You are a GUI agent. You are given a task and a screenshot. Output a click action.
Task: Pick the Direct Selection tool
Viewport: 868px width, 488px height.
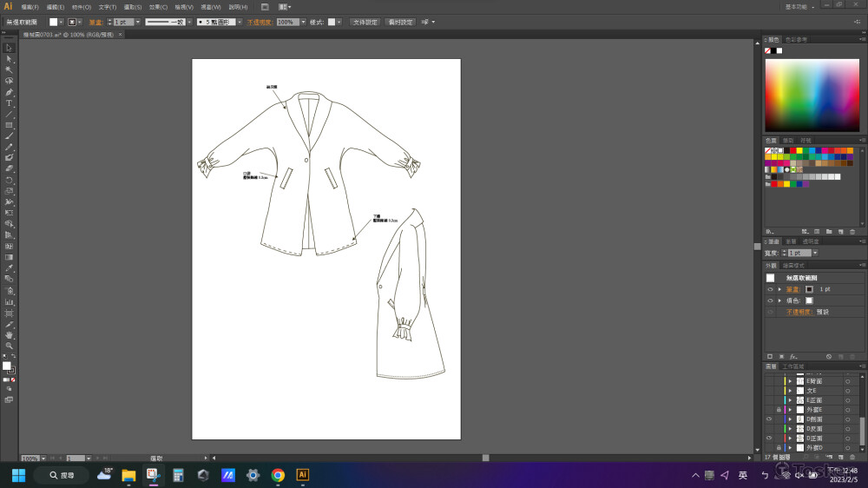point(9,59)
